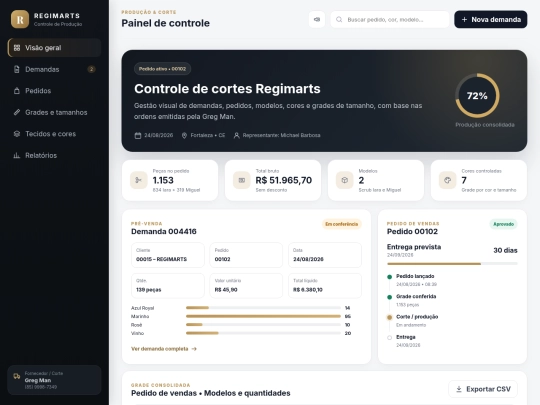Viewport: 540px width, 405px height.
Task: Click the money icon on Total bruto card
Action: click(x=241, y=180)
